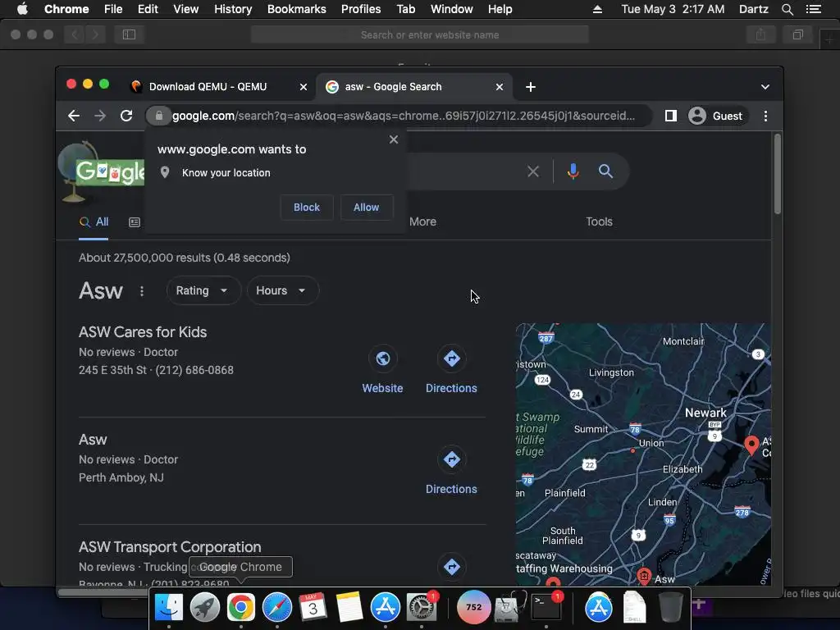
Task: Open the File menu
Action: 113,9
